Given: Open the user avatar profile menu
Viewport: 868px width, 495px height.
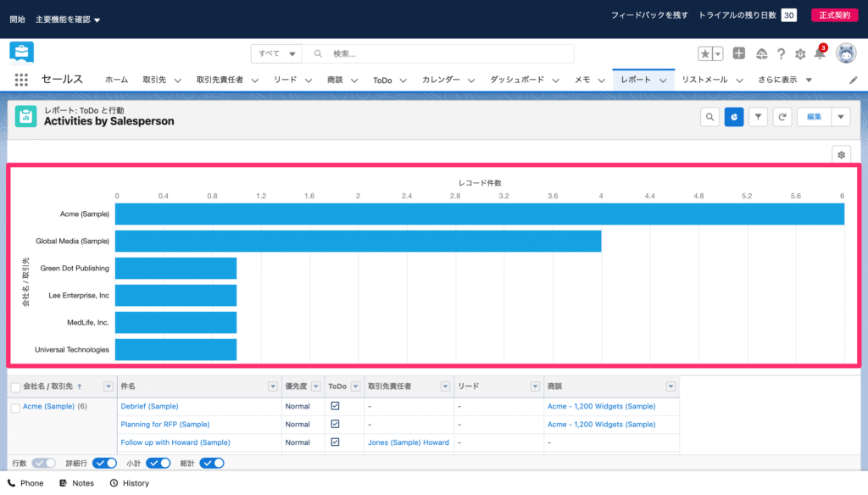Looking at the screenshot, I should coord(846,53).
